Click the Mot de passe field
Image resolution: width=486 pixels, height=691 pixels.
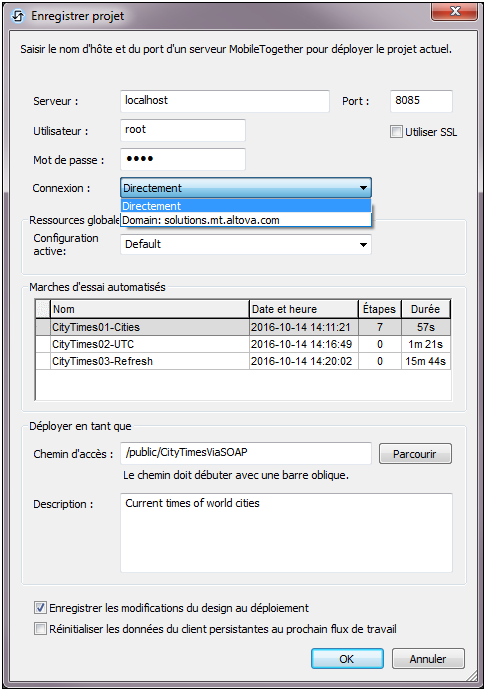click(183, 159)
